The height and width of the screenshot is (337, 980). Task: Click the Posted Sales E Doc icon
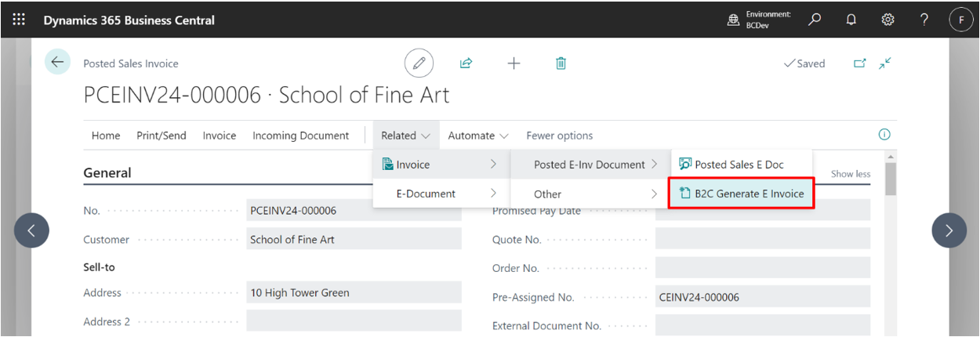click(x=685, y=164)
